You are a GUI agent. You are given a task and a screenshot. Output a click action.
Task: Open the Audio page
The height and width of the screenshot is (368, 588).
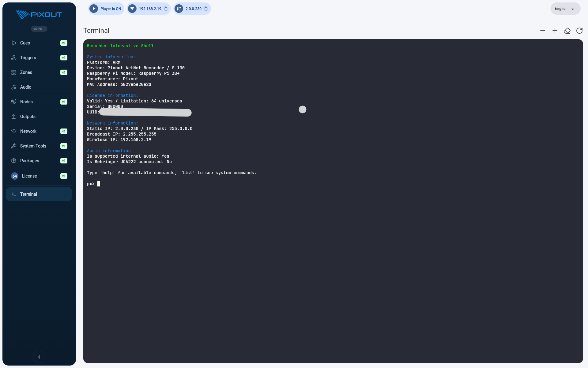click(x=39, y=87)
